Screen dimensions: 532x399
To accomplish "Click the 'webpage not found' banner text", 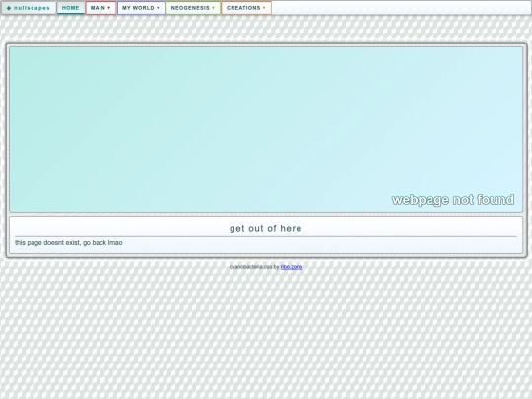I will [453, 200].
